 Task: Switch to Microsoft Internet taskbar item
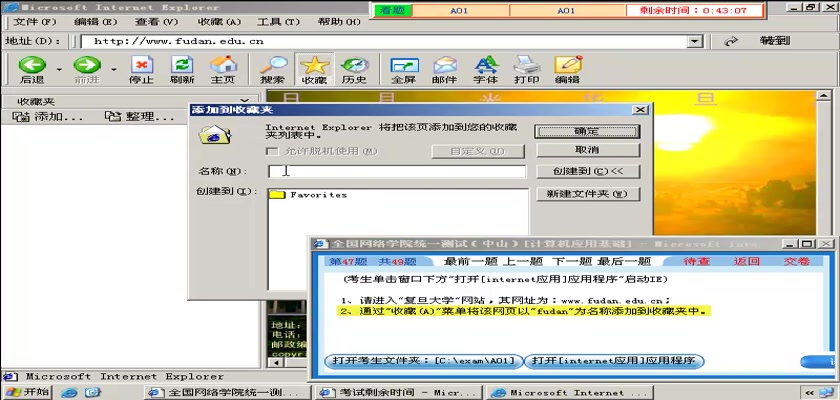pyautogui.click(x=569, y=393)
